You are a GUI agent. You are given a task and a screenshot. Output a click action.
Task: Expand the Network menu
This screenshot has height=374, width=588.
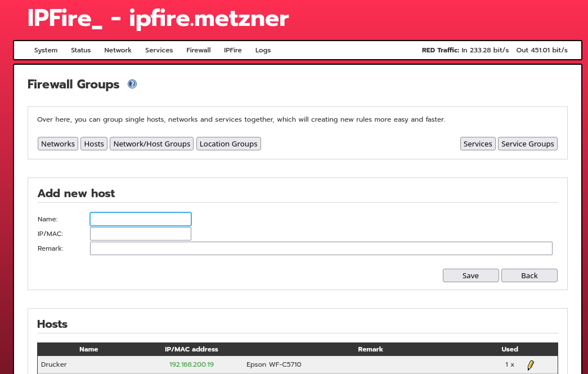click(118, 50)
